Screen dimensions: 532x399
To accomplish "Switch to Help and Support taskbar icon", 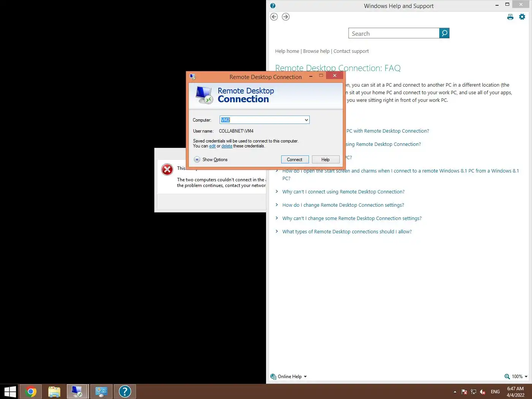I will click(x=125, y=391).
